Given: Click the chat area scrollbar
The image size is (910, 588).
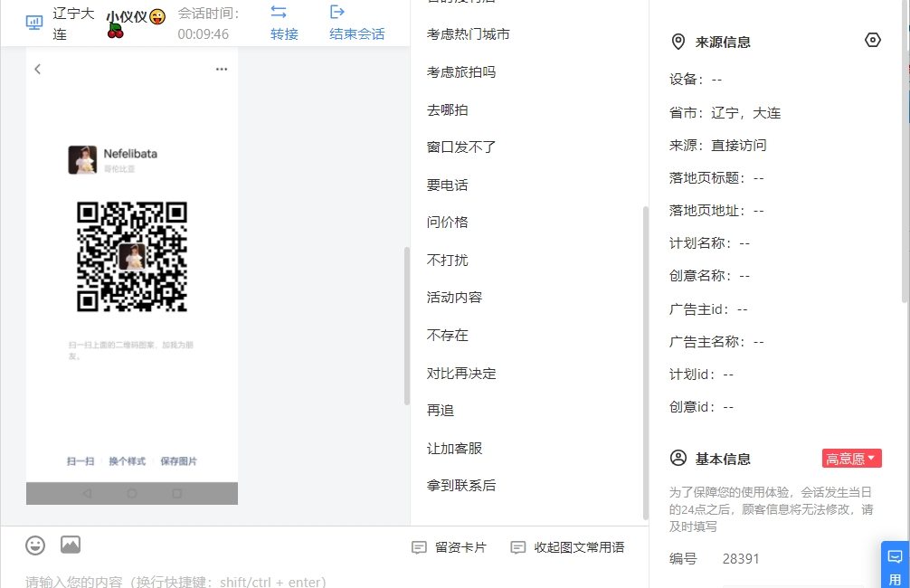Looking at the screenshot, I should [x=407, y=327].
